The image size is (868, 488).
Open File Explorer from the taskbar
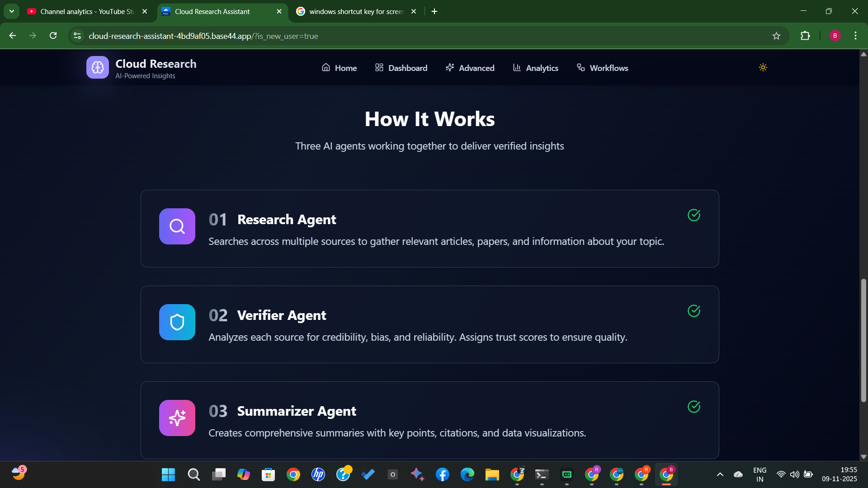(492, 474)
